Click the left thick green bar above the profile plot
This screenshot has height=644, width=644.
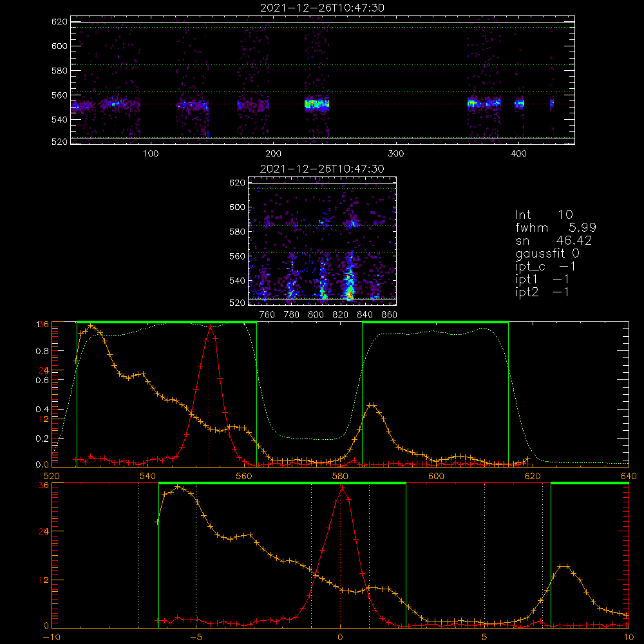pyautogui.click(x=167, y=322)
